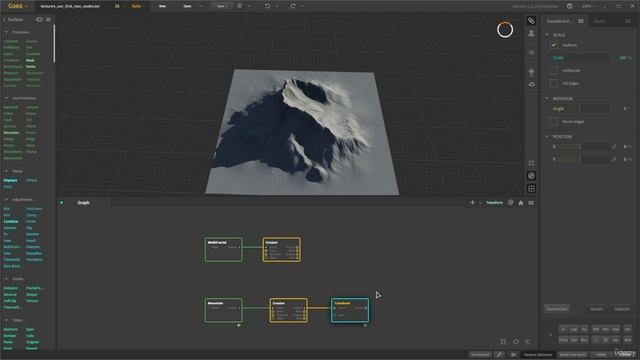Click the redo arrow in top bar
The width and height of the screenshot is (640, 360).
pos(293,6)
